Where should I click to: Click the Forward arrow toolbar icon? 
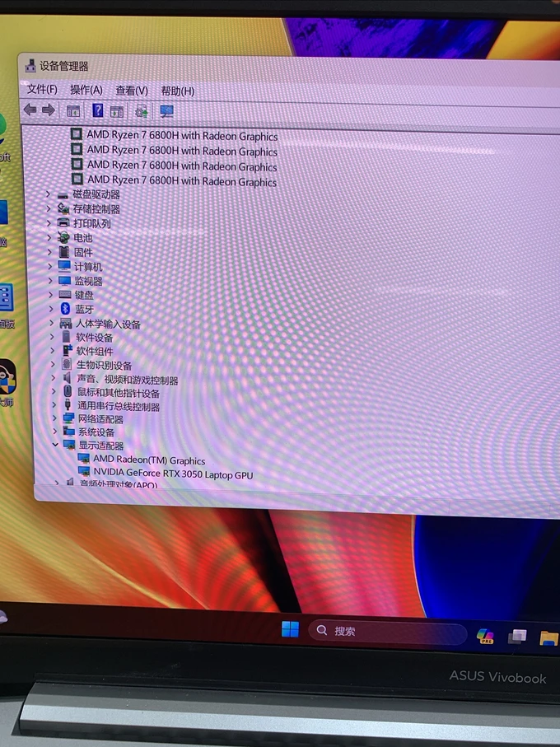48,110
